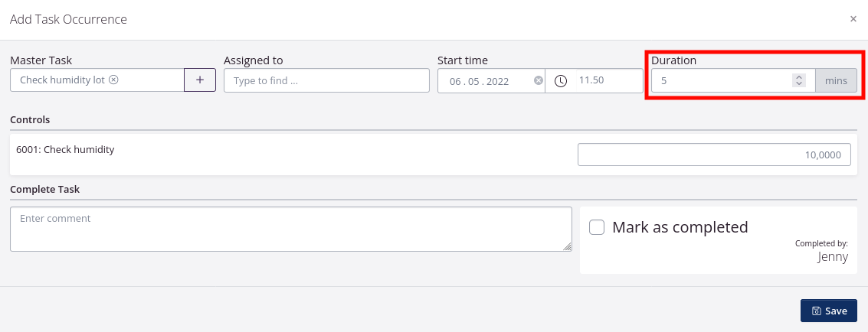Decrease duration with the down arrow
This screenshot has height=332, width=868.
tap(799, 83)
